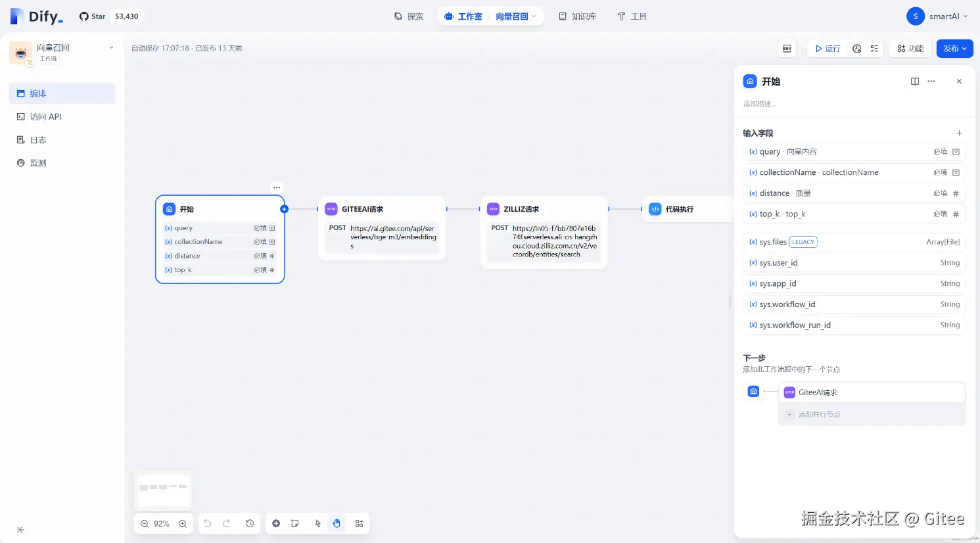Add a note to the canvas
The height and width of the screenshot is (543, 980).
click(295, 523)
